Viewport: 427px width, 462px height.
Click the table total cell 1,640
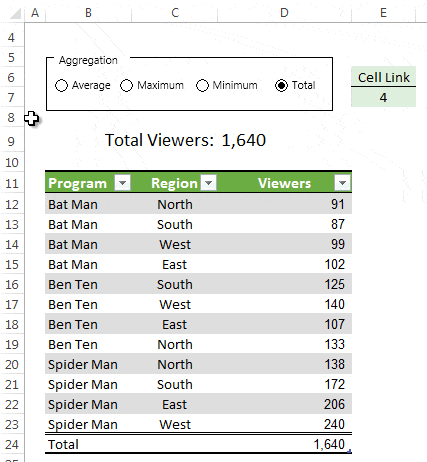click(x=329, y=444)
